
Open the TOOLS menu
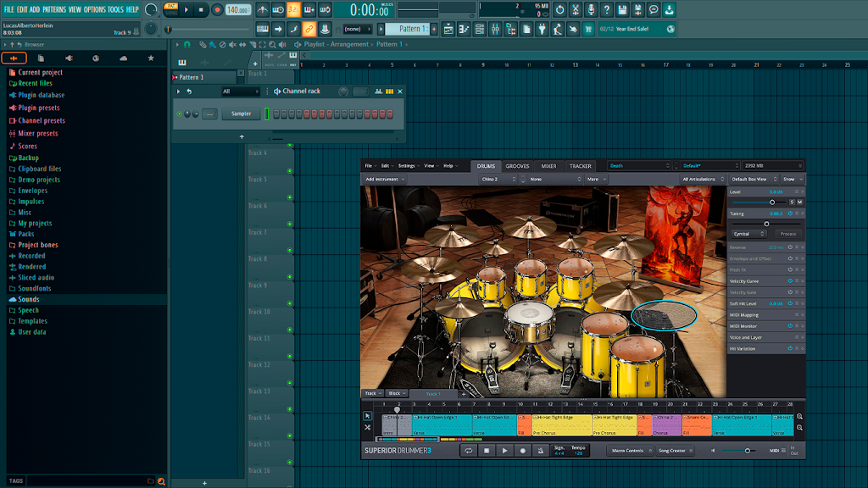pyautogui.click(x=115, y=9)
